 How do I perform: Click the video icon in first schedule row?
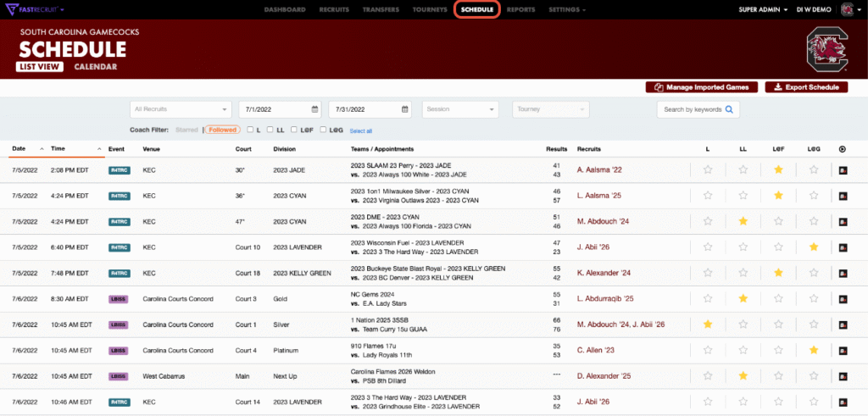[843, 170]
